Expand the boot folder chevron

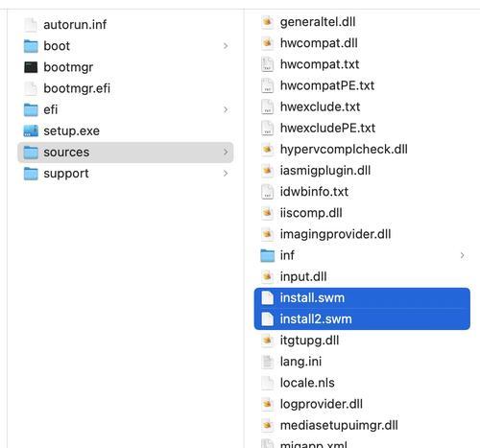click(x=226, y=46)
